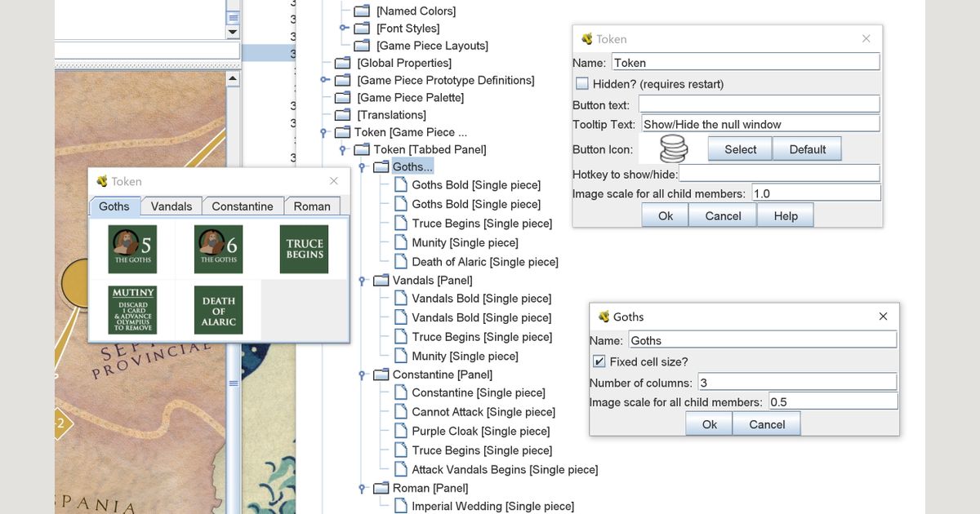Click the Imperial Wedding piece icon
980x514 pixels.
(x=400, y=506)
